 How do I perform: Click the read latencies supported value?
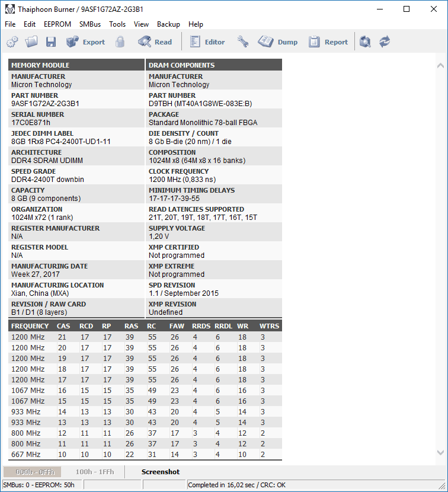203,218
